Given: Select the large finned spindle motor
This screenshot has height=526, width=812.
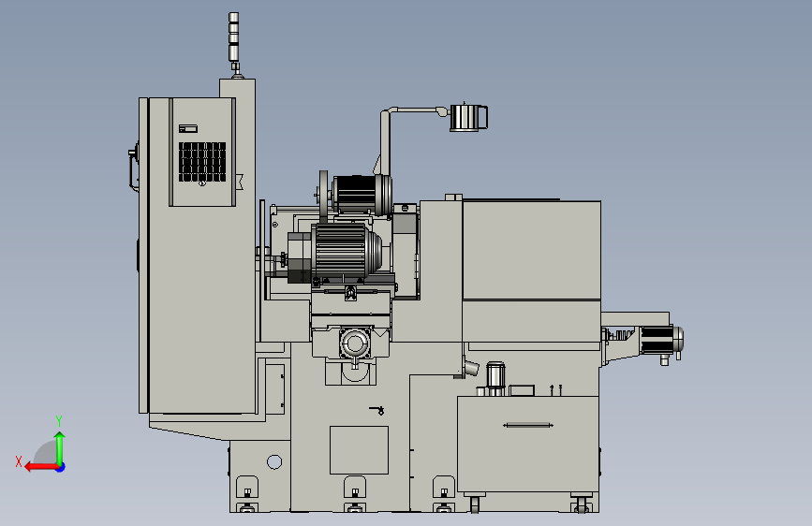Looking at the screenshot, I should coord(346,252).
